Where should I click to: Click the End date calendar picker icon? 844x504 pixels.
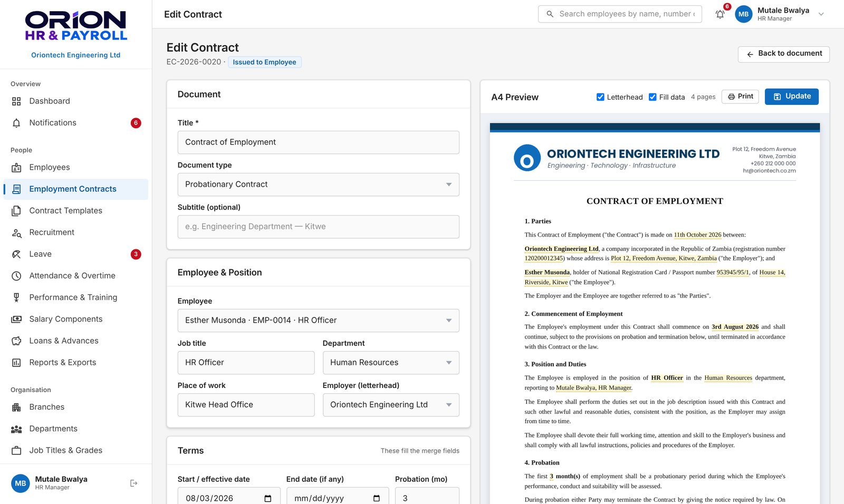coord(377,498)
